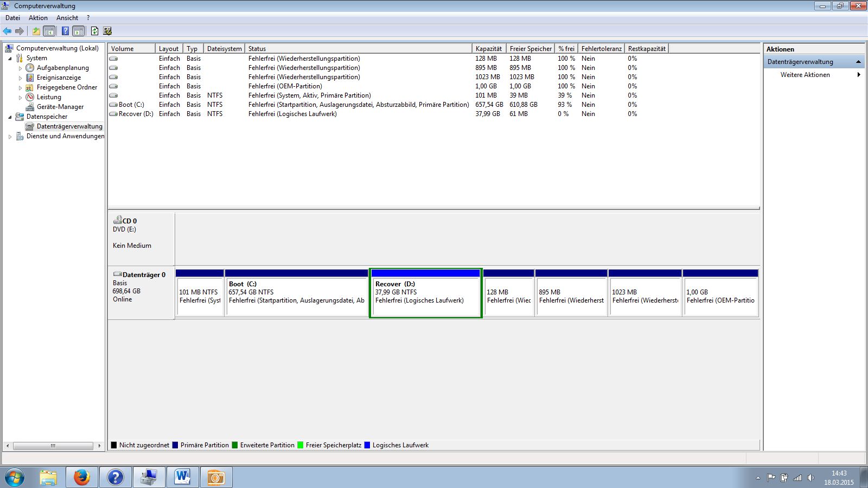Click the up-one-level folder icon

point(36,31)
